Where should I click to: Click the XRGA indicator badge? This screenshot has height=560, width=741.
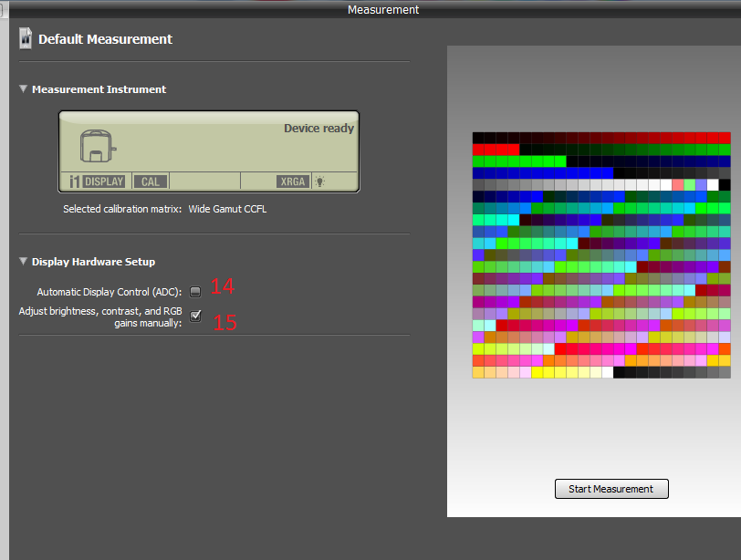(293, 181)
